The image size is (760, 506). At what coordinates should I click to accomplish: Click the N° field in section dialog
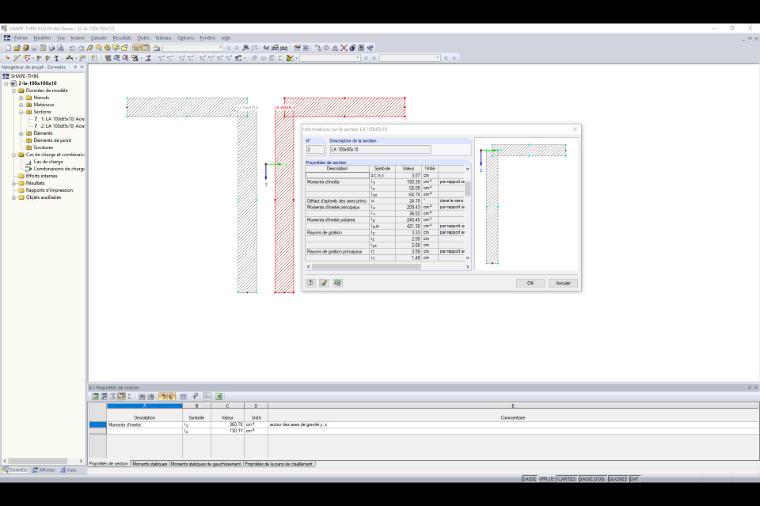pos(315,149)
